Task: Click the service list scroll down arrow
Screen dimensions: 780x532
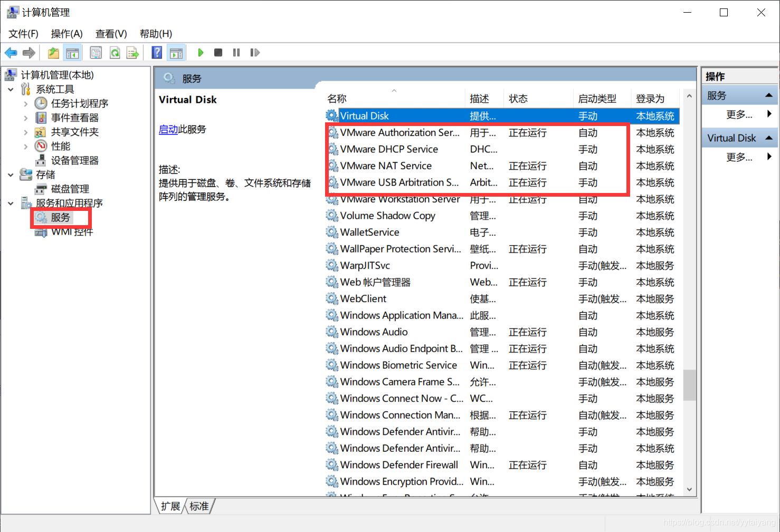Action: tap(689, 490)
